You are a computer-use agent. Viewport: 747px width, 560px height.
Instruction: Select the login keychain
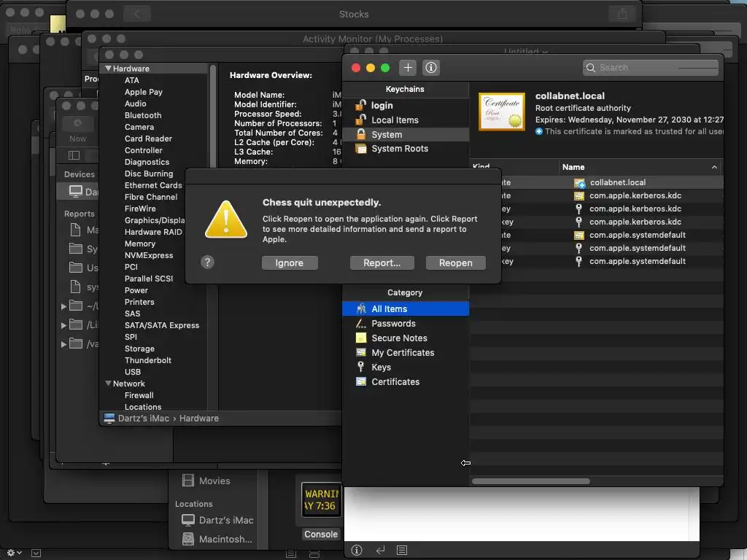pyautogui.click(x=406, y=105)
